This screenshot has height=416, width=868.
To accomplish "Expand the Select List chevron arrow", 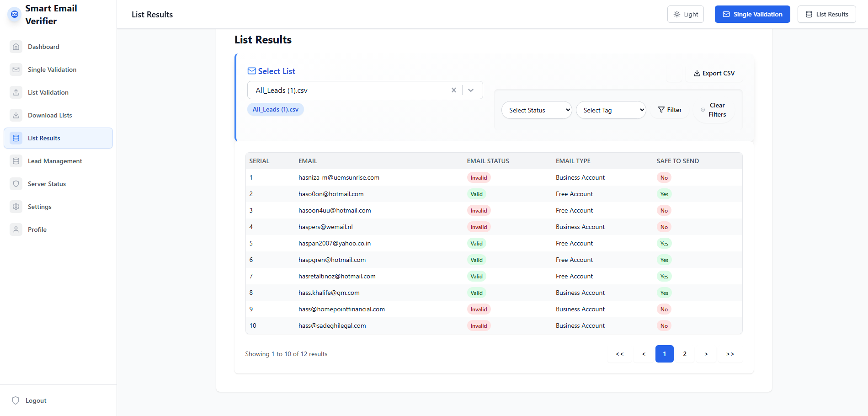I will click(x=471, y=90).
